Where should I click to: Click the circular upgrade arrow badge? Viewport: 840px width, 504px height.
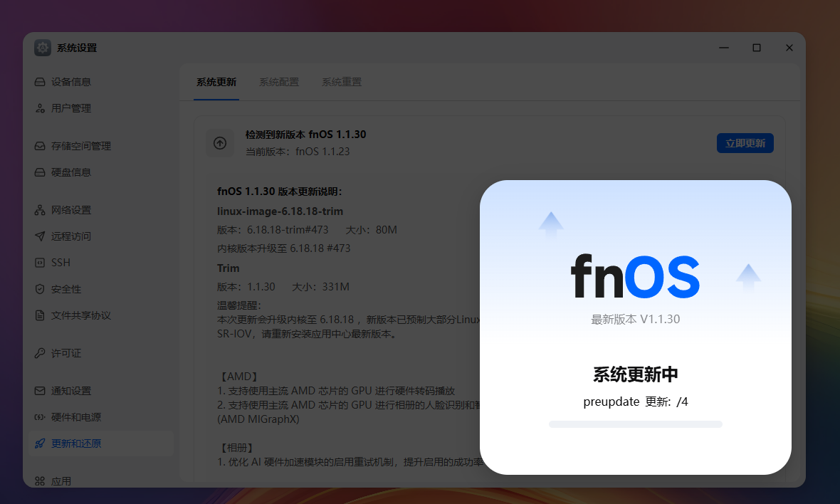[220, 142]
